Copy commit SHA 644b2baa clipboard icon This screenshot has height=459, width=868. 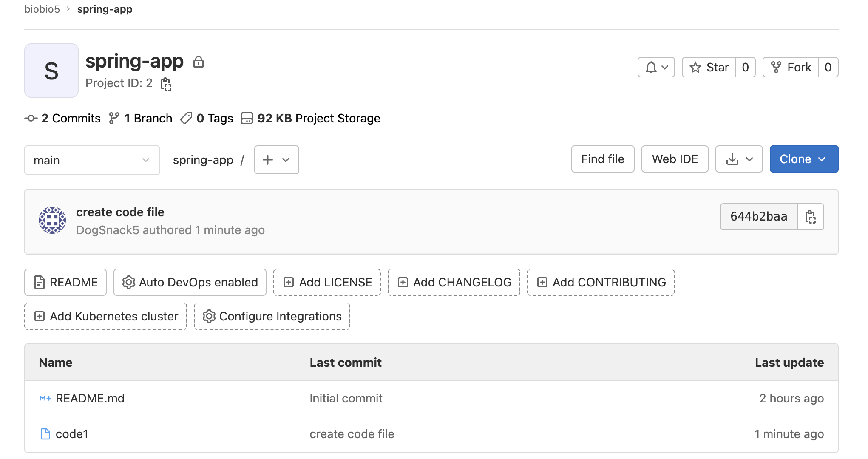(x=810, y=217)
